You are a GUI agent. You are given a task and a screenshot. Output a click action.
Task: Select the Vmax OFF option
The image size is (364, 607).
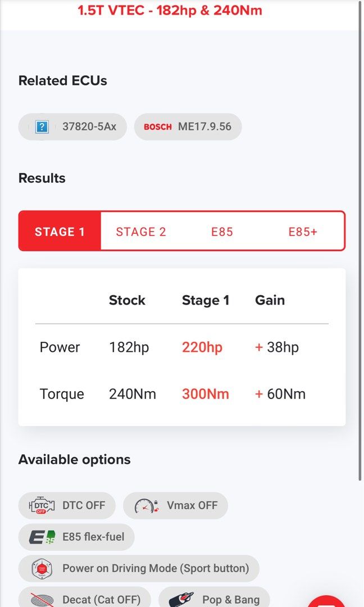tap(175, 505)
